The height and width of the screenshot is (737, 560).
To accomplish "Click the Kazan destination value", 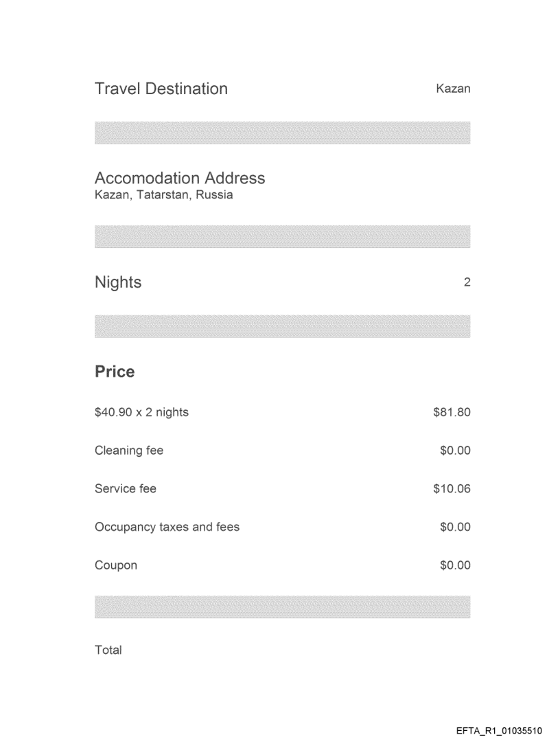I will 453,89.
